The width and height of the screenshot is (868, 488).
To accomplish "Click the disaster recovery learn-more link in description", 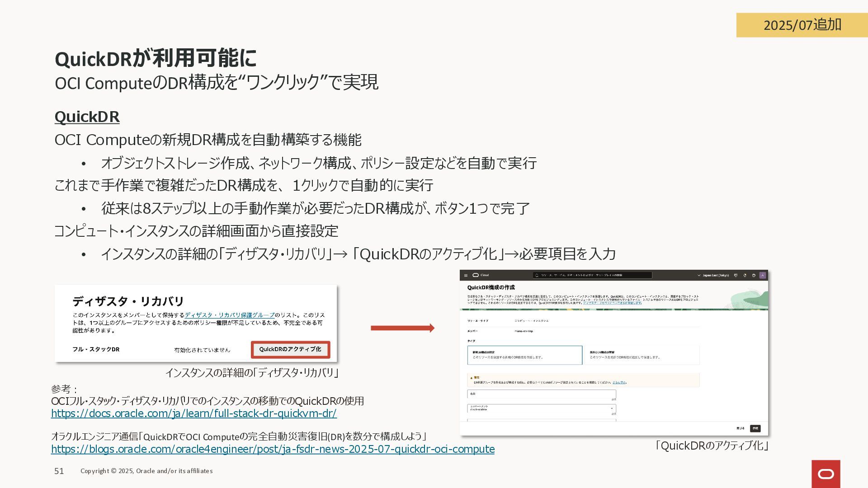I will click(613, 303).
